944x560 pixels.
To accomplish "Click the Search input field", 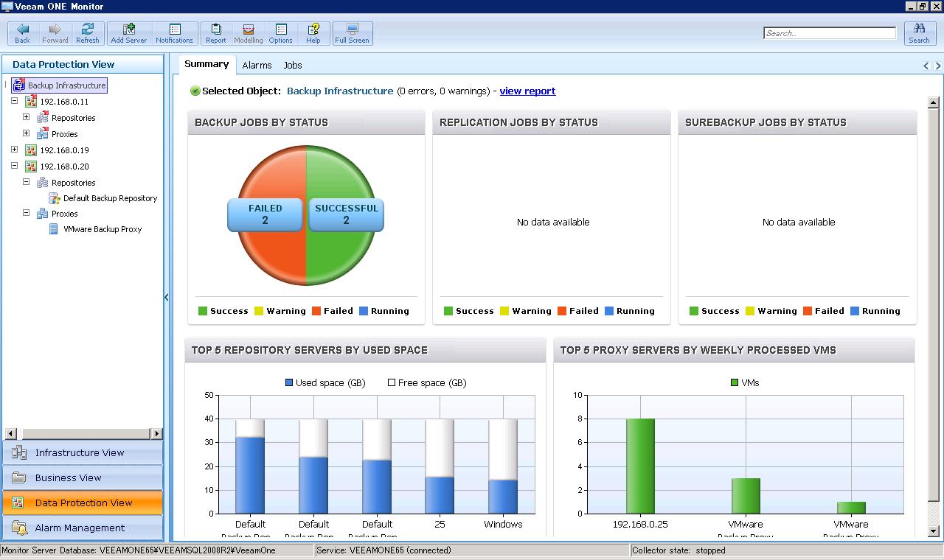I will (830, 33).
